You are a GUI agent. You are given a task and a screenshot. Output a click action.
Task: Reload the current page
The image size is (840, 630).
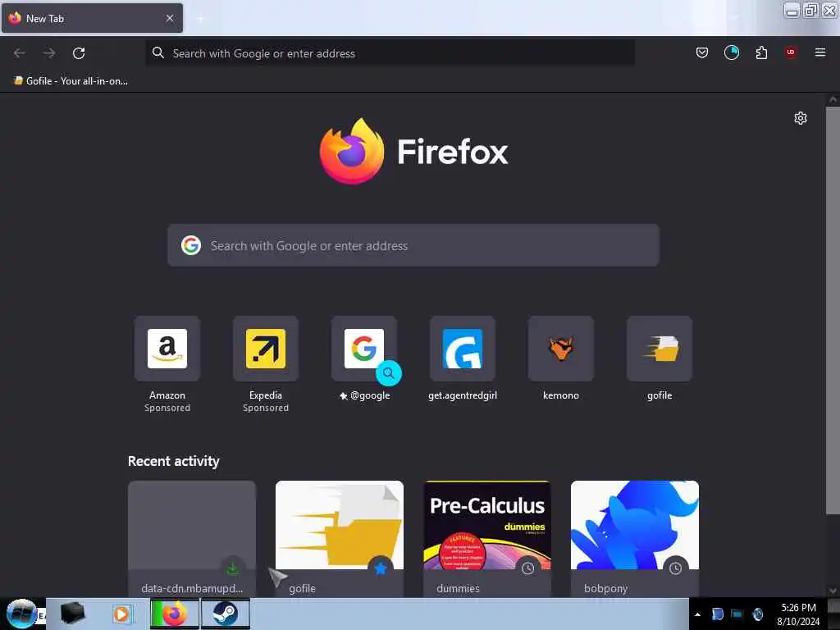tap(79, 53)
